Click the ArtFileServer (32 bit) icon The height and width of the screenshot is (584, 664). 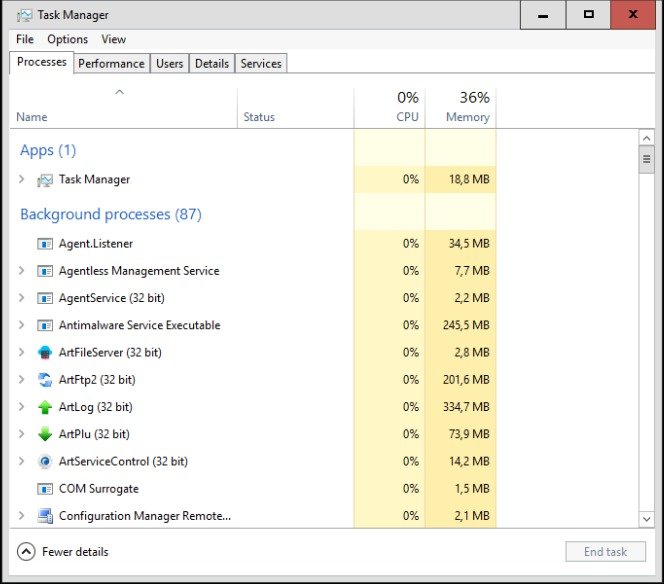pos(45,352)
